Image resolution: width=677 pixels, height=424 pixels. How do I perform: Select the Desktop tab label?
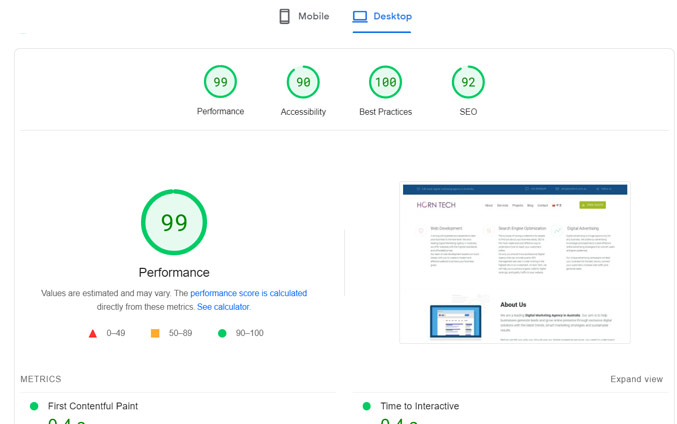(x=392, y=16)
